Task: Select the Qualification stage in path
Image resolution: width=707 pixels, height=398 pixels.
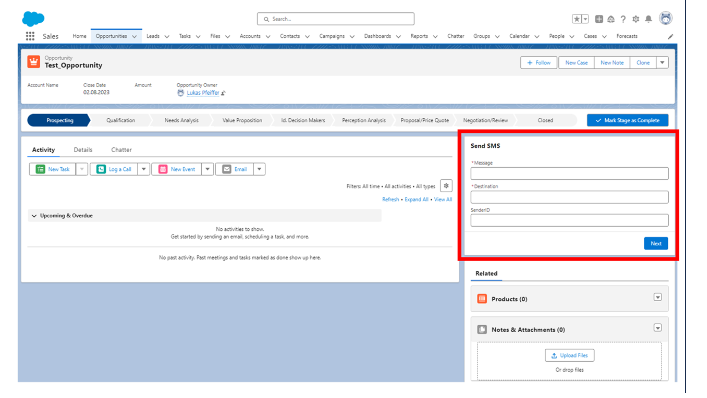Action: [120, 120]
